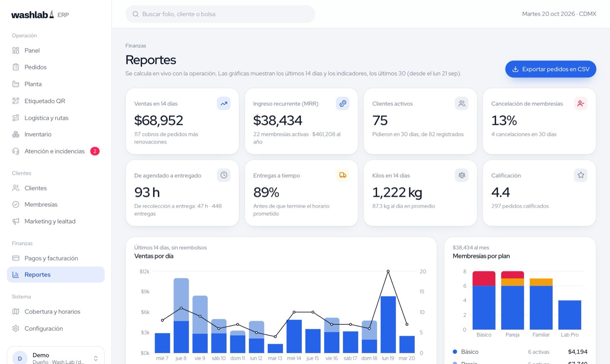The width and height of the screenshot is (610, 364).
Task: Click the Inventario boxes icon
Action: click(16, 135)
